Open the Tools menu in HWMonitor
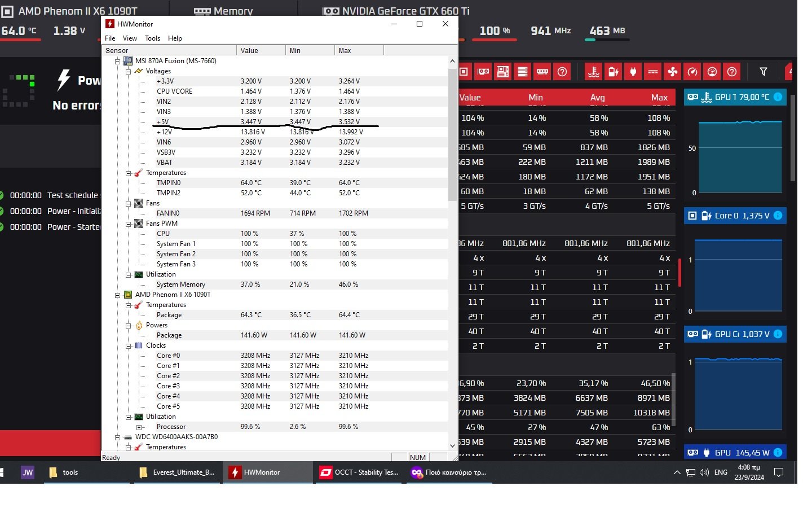Image resolution: width=812 pixels, height=508 pixels. 152,38
